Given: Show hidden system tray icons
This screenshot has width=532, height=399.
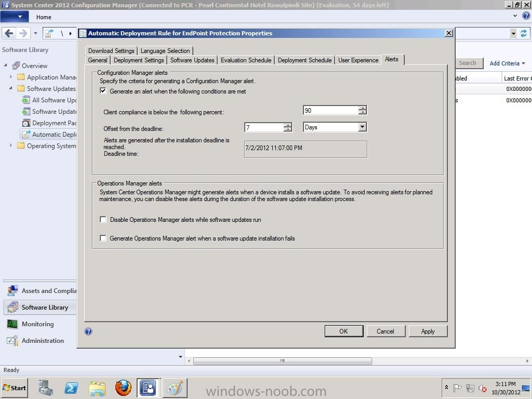Looking at the screenshot, I should point(446,388).
